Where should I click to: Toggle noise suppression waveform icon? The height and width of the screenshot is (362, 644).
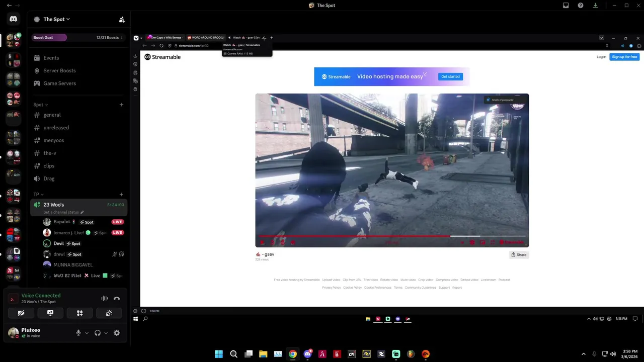(105, 298)
